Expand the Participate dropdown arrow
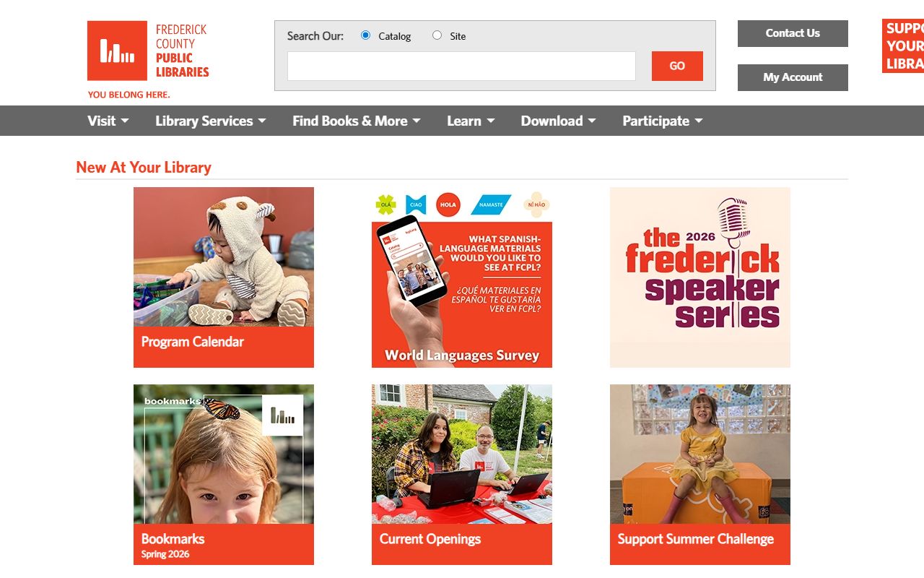The width and height of the screenshot is (924, 578). coord(699,121)
